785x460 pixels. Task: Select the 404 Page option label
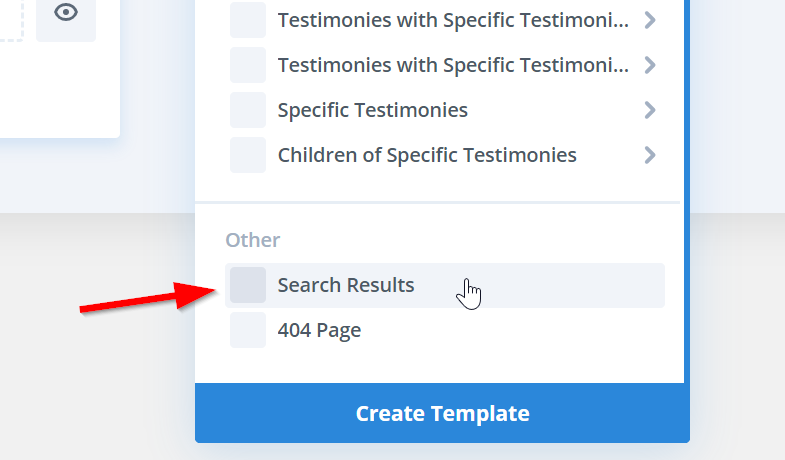tap(319, 330)
